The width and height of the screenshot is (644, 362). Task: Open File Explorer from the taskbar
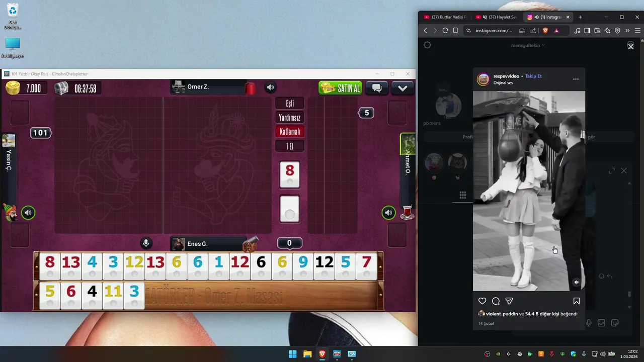point(307,354)
